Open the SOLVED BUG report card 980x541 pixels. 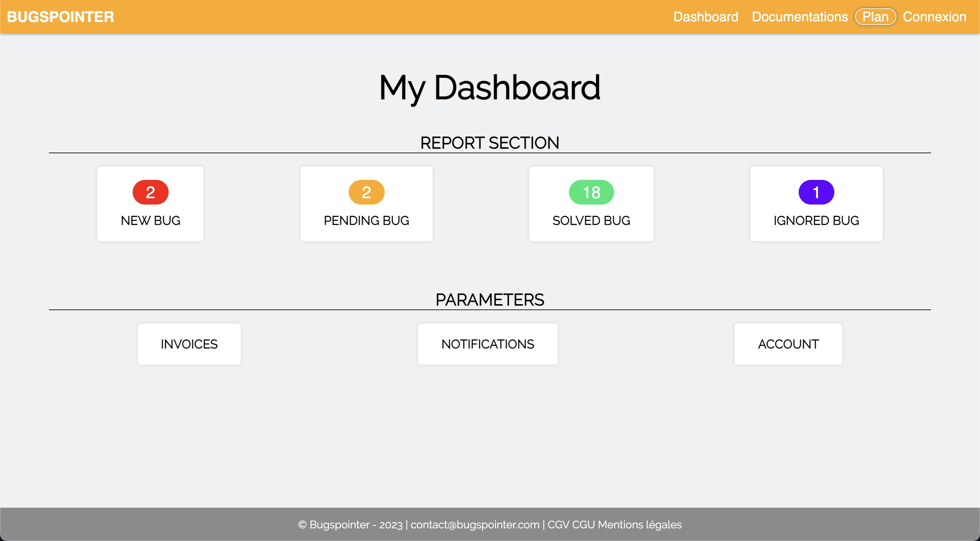tap(591, 204)
